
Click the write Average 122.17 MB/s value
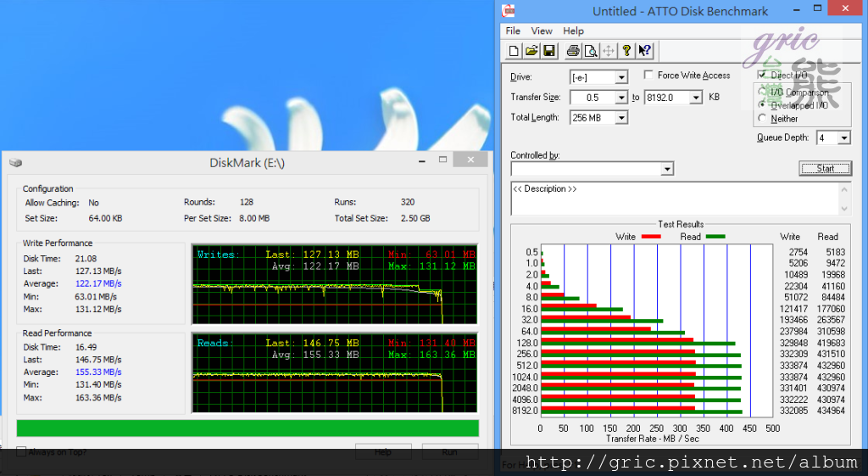pyautogui.click(x=98, y=283)
